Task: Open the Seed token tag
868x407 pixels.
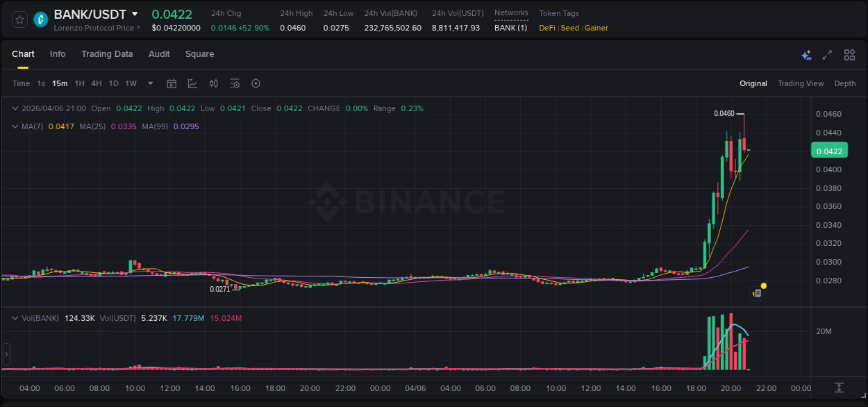Action: click(x=570, y=28)
